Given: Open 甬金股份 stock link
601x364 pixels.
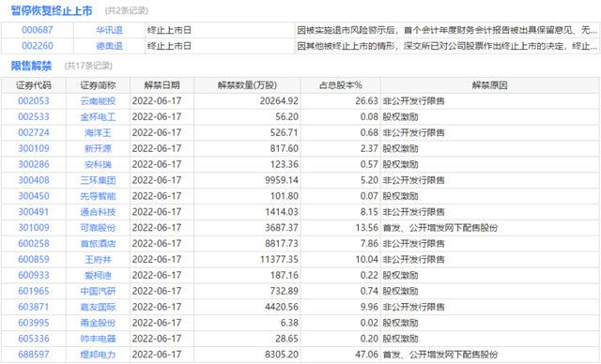Looking at the screenshot, I should (98, 323).
